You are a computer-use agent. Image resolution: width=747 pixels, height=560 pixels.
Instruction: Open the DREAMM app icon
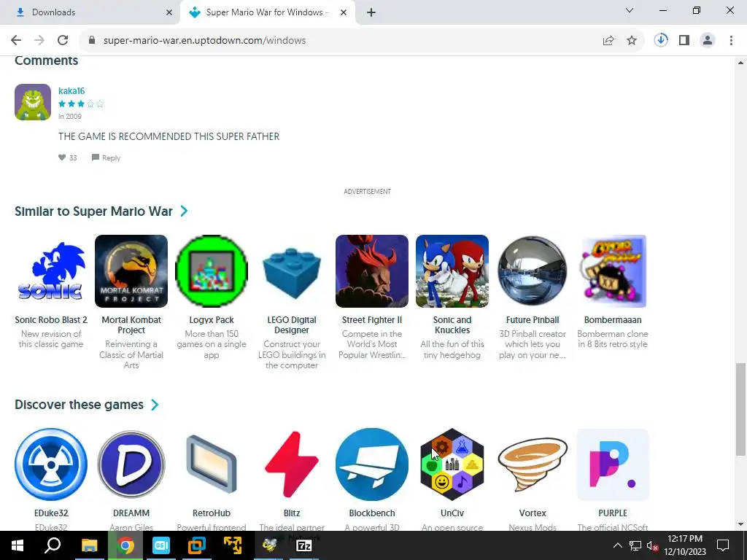131,464
